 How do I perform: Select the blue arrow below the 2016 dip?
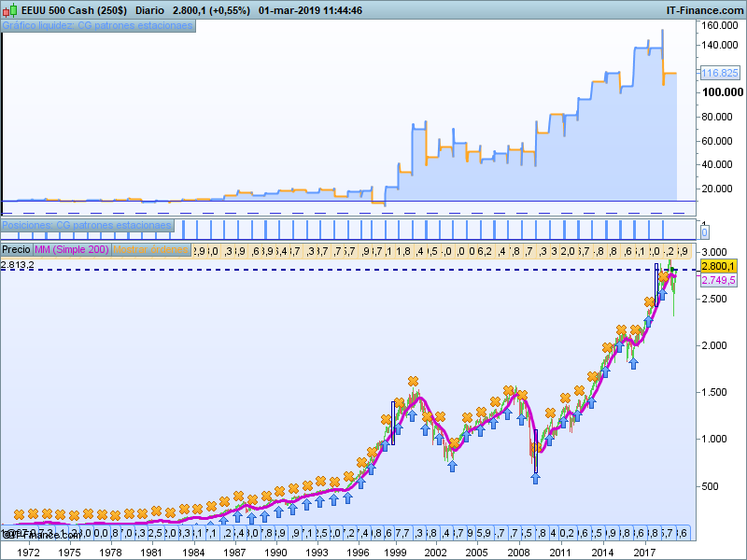pos(633,364)
